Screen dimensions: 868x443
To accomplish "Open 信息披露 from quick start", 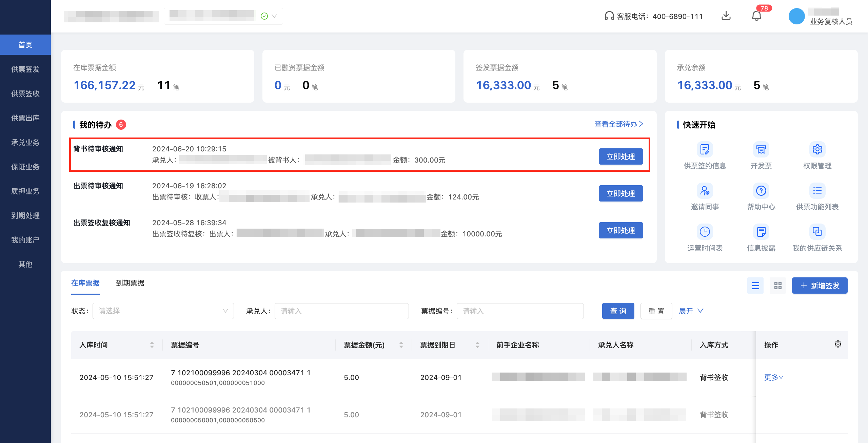I will [761, 238].
